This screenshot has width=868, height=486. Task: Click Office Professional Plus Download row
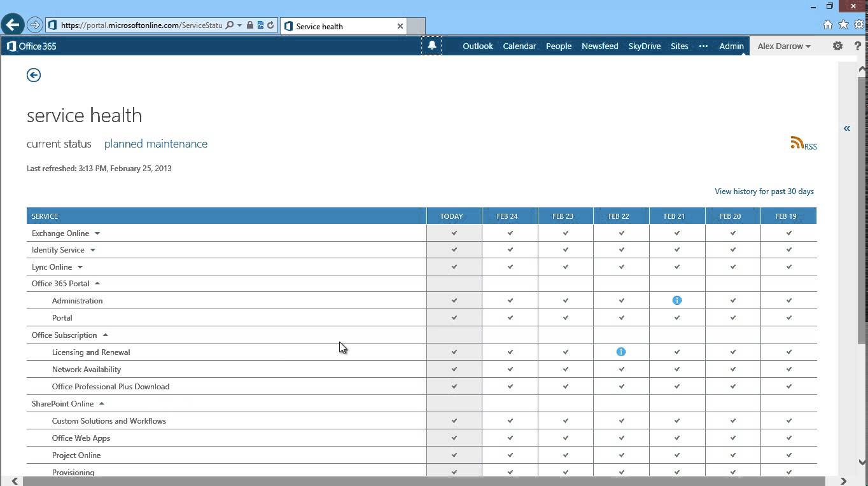point(111,387)
